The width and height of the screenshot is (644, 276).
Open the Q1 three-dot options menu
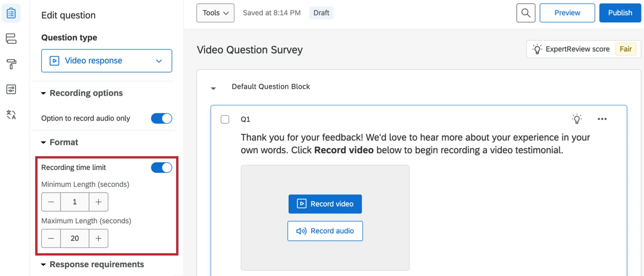coord(602,119)
